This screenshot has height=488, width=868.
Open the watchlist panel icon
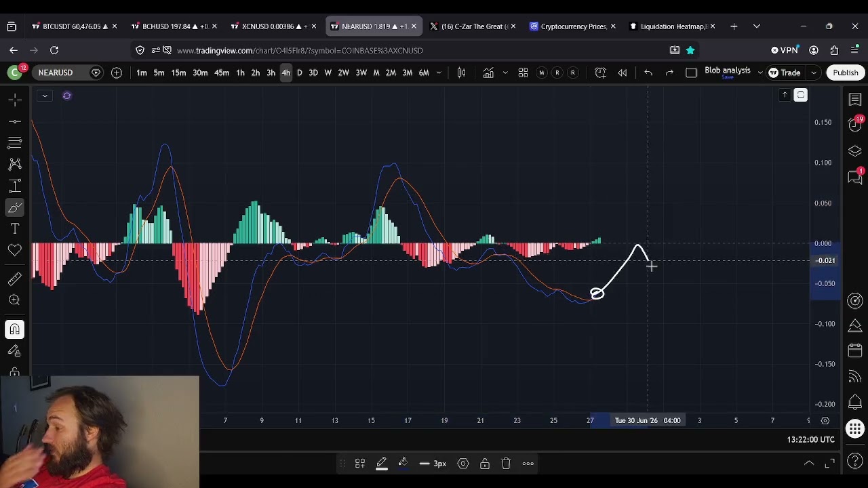[x=855, y=100]
